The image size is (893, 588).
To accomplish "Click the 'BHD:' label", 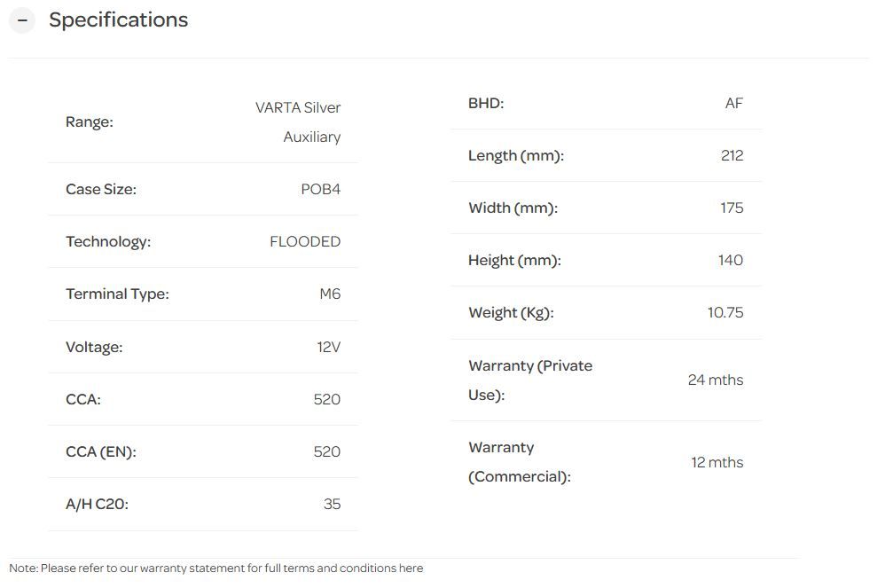I will (486, 103).
